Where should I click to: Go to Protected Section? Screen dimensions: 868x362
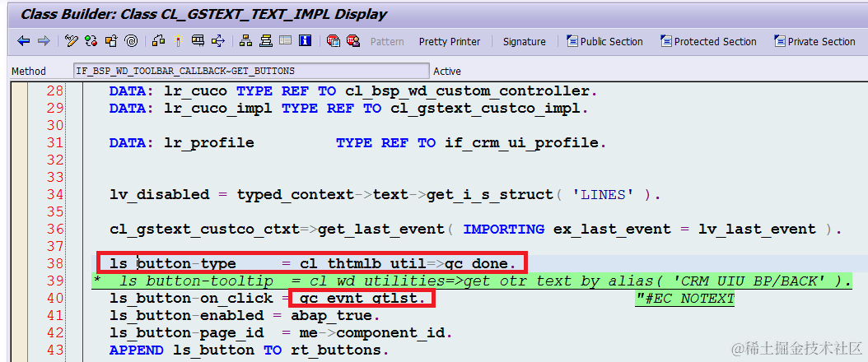tap(708, 41)
